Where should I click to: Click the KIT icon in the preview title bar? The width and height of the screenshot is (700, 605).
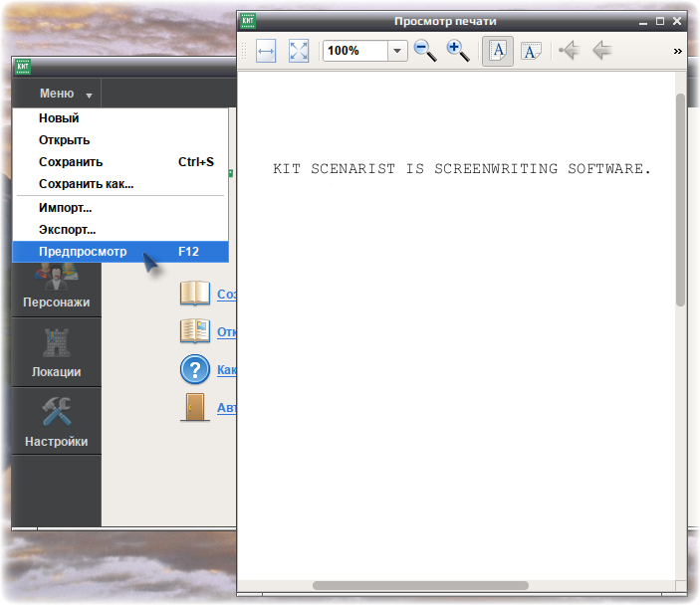pos(248,21)
